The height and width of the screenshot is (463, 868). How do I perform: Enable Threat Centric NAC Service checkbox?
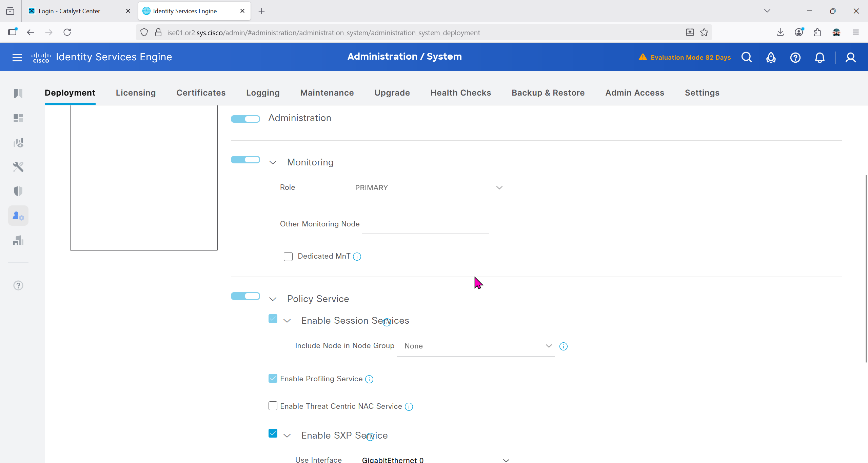tap(273, 406)
